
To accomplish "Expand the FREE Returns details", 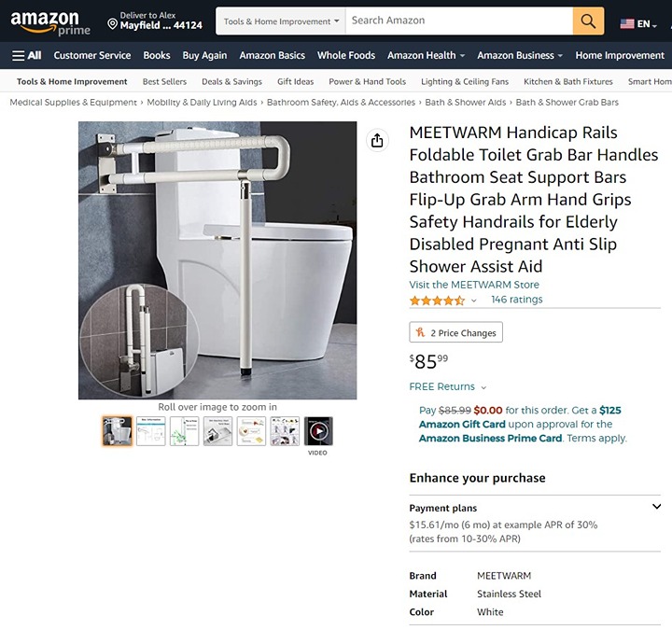I will pos(448,386).
